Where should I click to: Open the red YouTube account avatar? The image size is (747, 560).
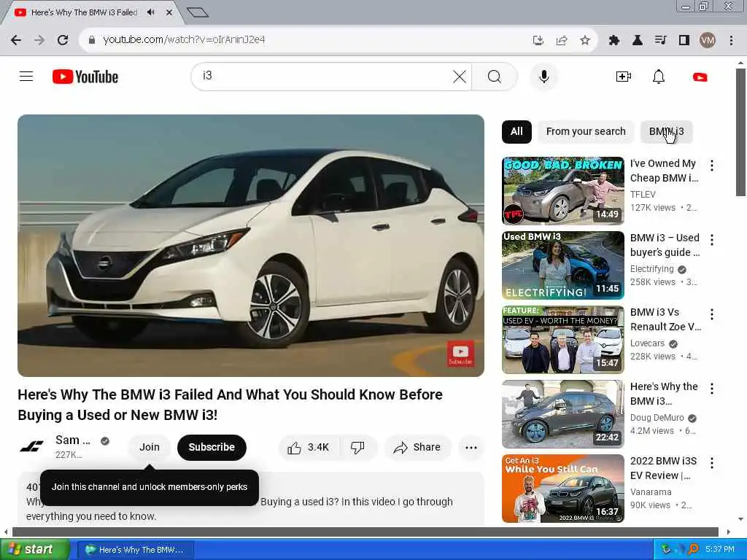[x=700, y=77]
